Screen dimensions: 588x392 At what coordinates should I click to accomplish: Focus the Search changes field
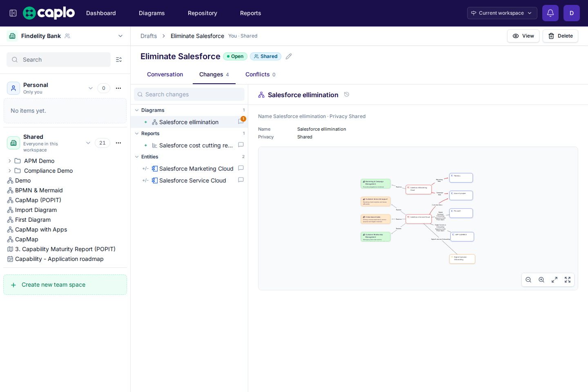pos(189,94)
